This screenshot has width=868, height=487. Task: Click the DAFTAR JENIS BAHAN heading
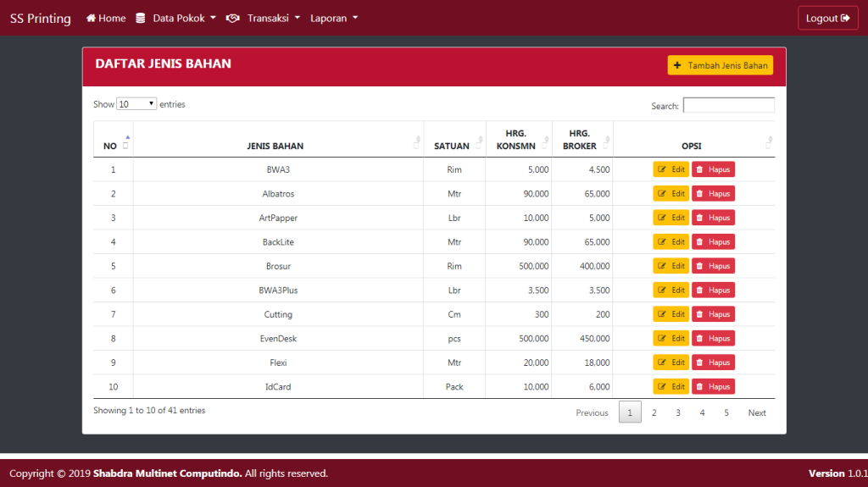(x=164, y=64)
